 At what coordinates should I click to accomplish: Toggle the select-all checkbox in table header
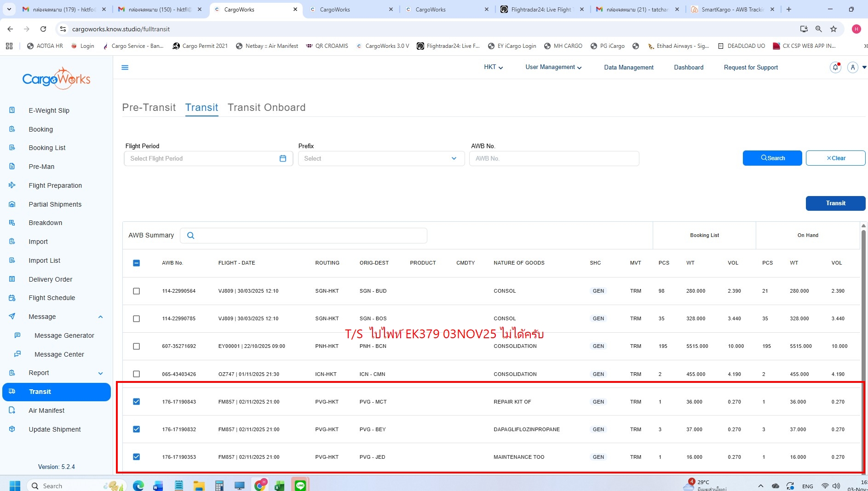(x=136, y=263)
